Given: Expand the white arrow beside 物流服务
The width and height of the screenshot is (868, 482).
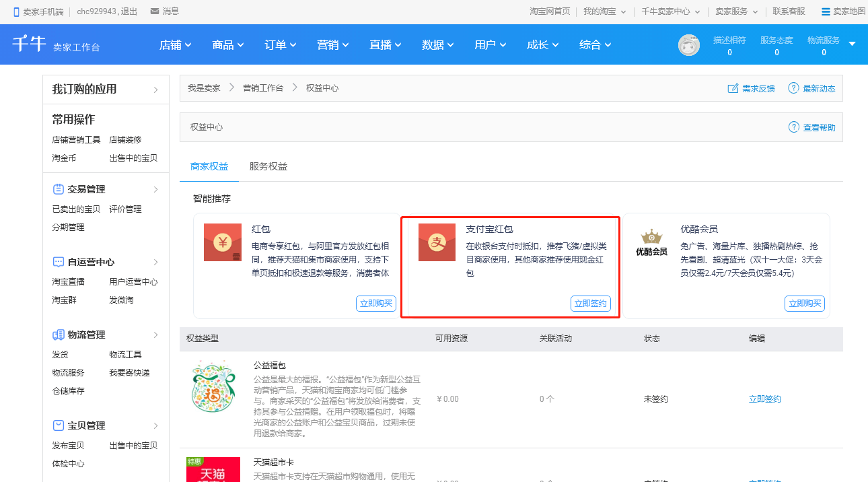Looking at the screenshot, I should [852, 44].
